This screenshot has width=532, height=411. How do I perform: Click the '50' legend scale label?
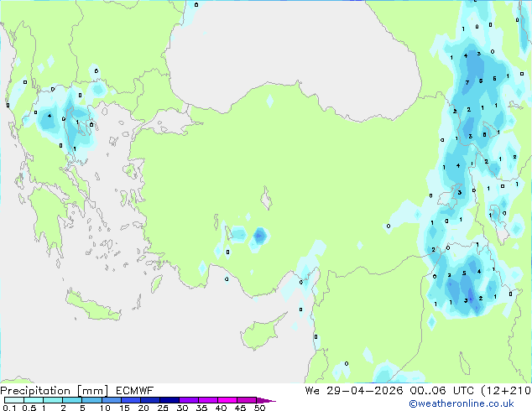pos(259,408)
